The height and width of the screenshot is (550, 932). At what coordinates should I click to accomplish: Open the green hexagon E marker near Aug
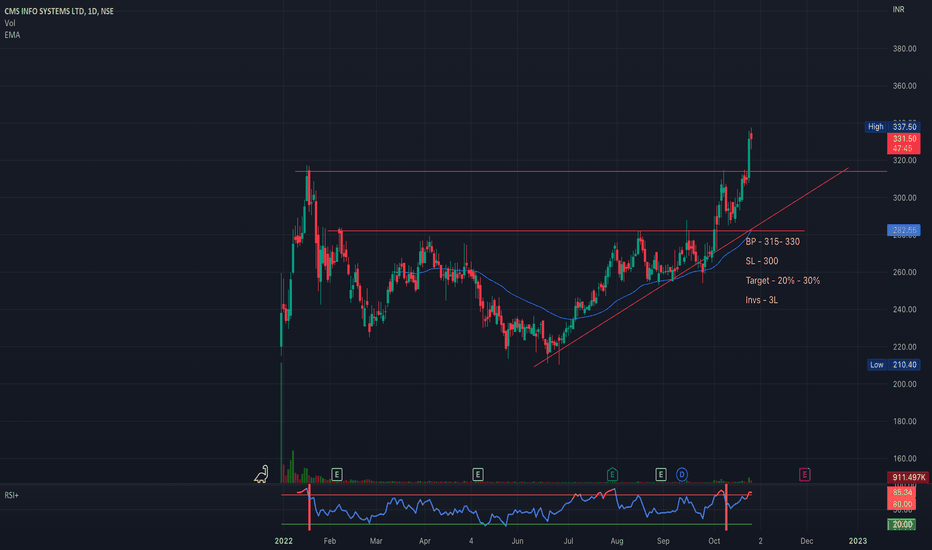[x=612, y=474]
